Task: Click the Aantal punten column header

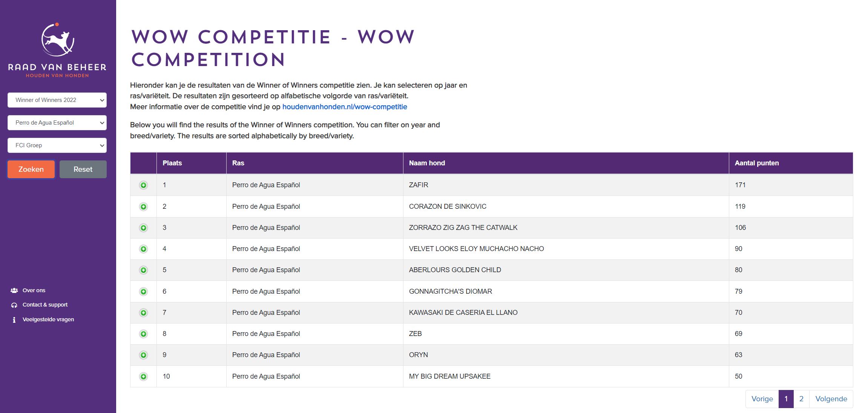Action: (757, 163)
